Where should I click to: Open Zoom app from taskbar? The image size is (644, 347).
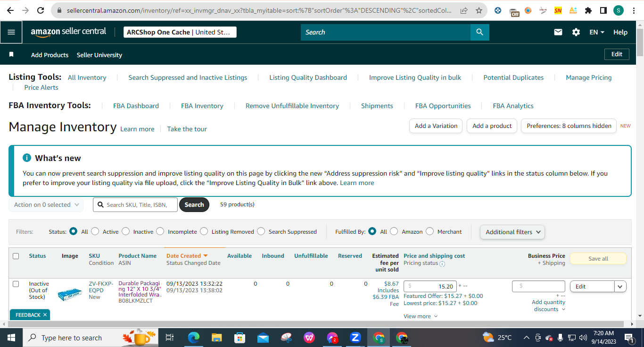(x=355, y=338)
